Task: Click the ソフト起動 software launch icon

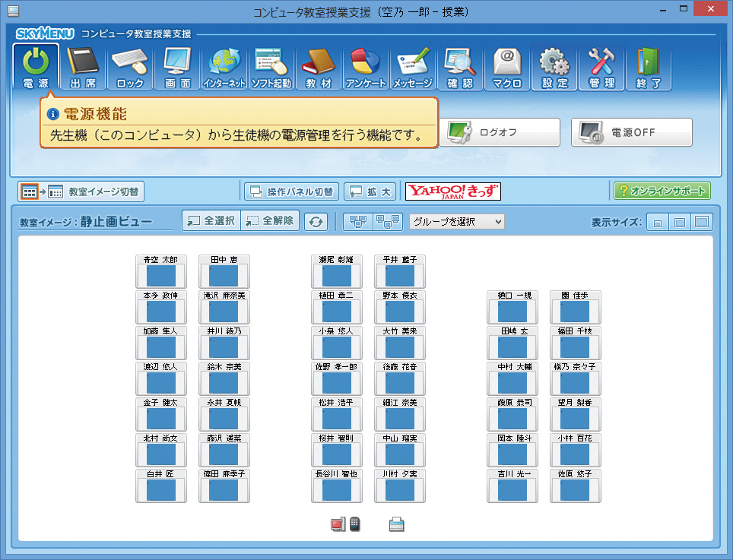Action: tap(271, 68)
